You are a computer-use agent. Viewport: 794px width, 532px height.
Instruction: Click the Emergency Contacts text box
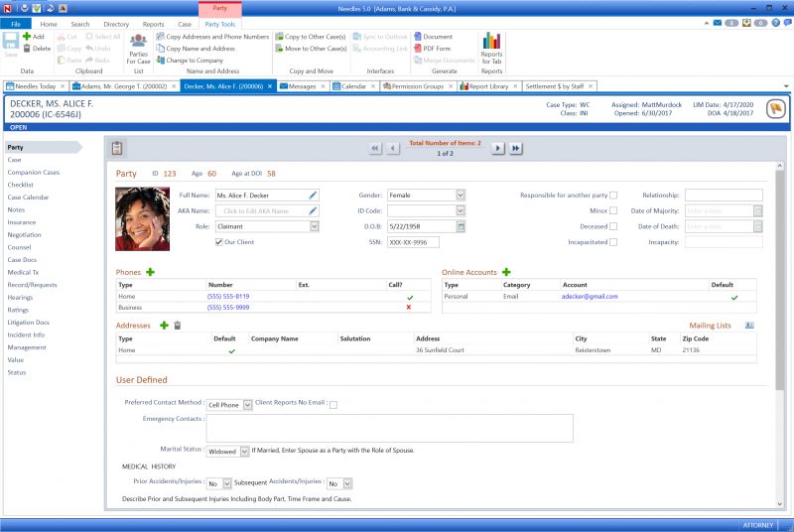click(389, 428)
